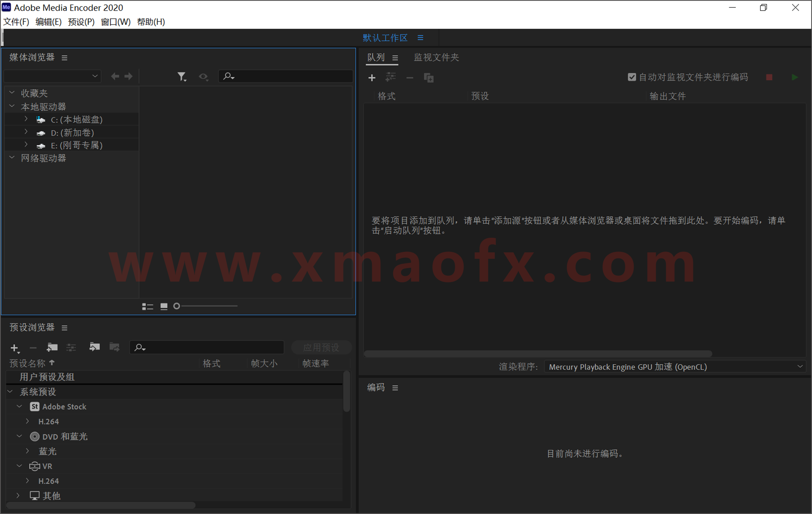
Task: Open the 文件(F) menu
Action: pyautogui.click(x=16, y=22)
